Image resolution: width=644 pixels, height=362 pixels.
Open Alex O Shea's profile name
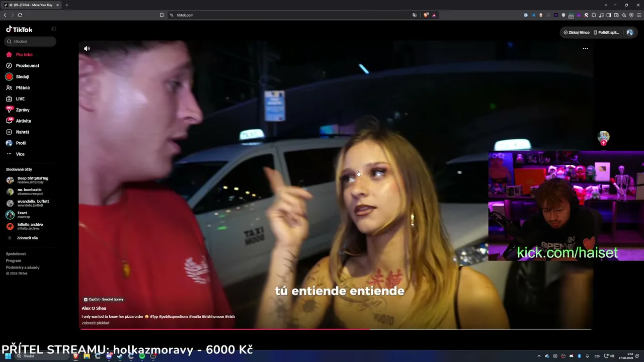click(x=94, y=308)
